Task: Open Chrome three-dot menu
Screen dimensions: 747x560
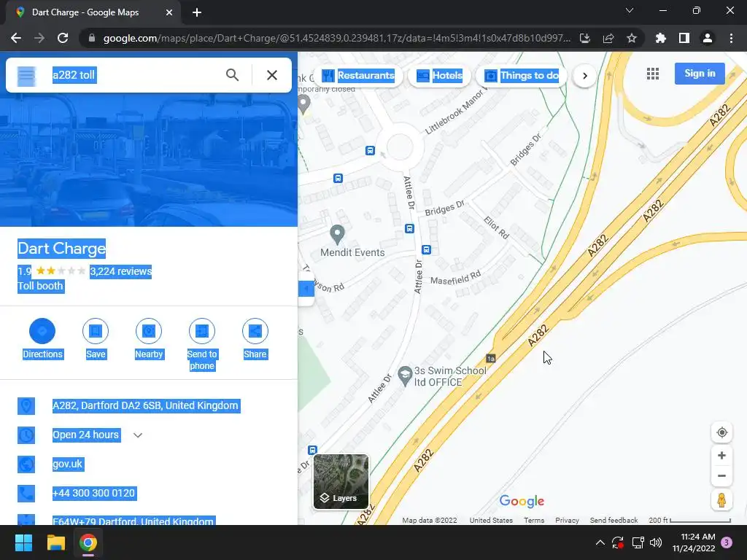Action: click(731, 38)
